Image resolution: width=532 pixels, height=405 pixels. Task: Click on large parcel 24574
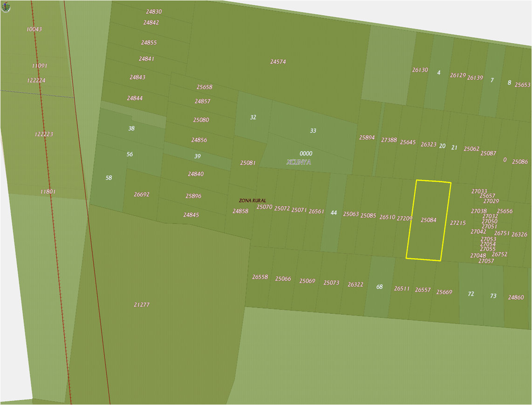click(x=278, y=62)
